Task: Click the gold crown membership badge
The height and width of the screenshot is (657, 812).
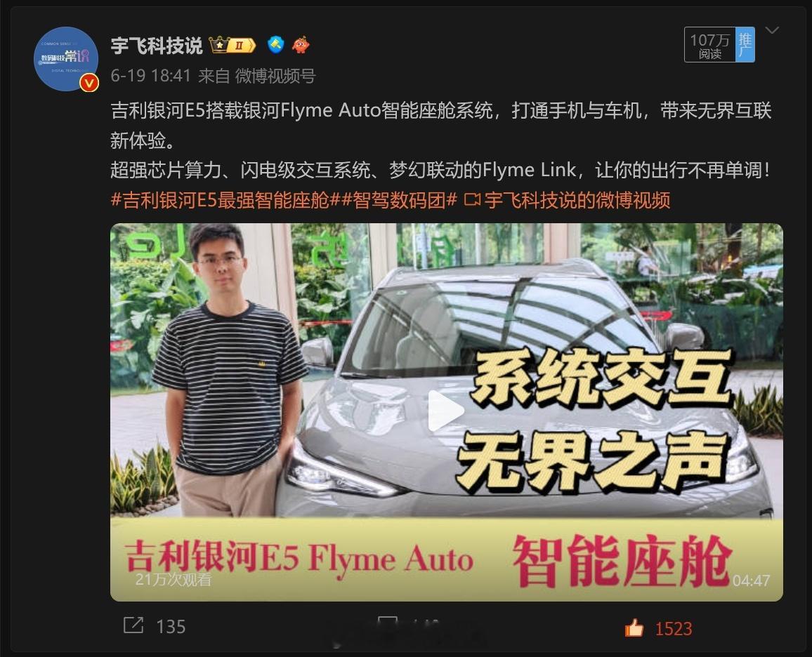Action: click(x=233, y=46)
